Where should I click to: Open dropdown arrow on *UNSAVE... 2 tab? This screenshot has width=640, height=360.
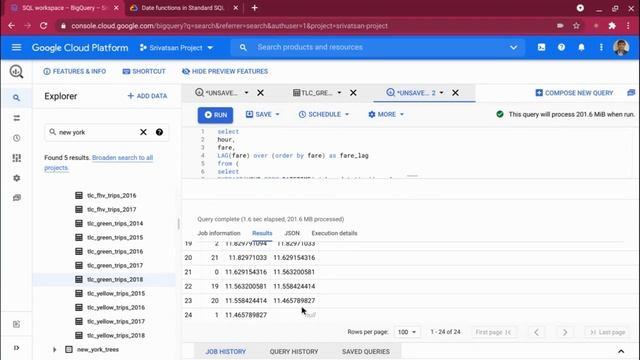[x=441, y=93]
